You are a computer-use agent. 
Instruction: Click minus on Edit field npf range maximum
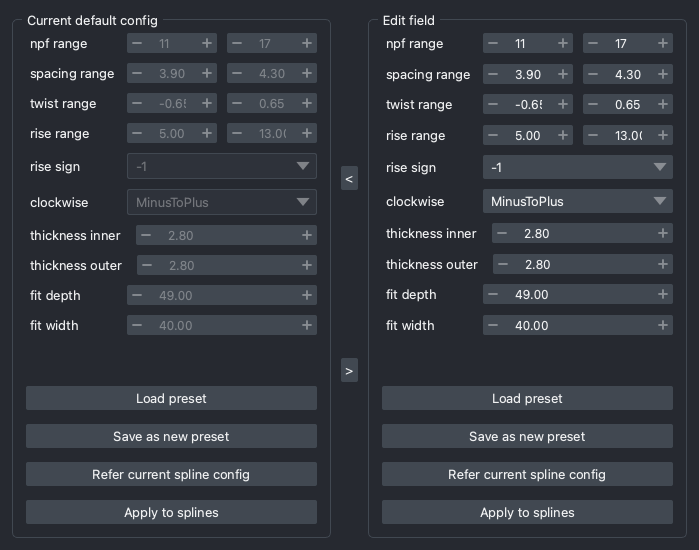592,44
